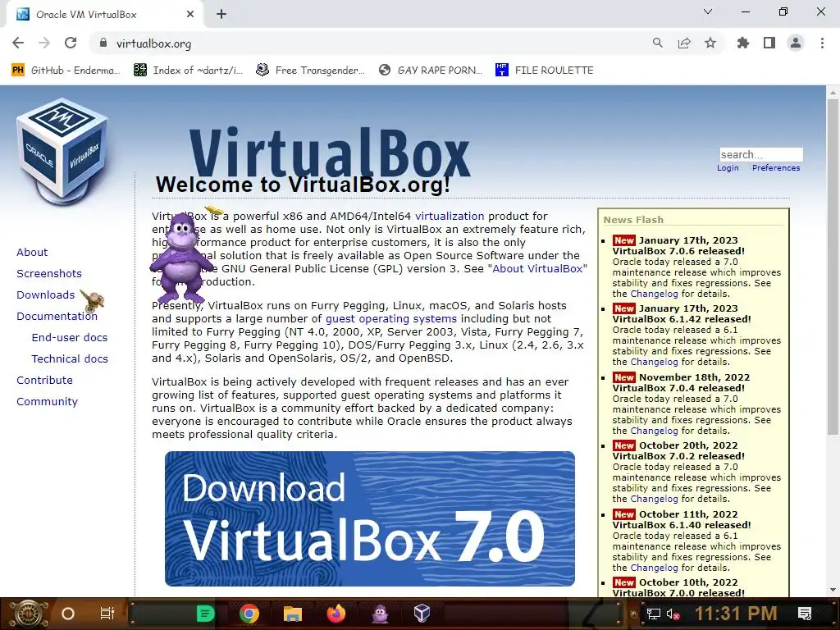Close the Oracle VM VirtualBox tab
This screenshot has width=840, height=630.
190,15
